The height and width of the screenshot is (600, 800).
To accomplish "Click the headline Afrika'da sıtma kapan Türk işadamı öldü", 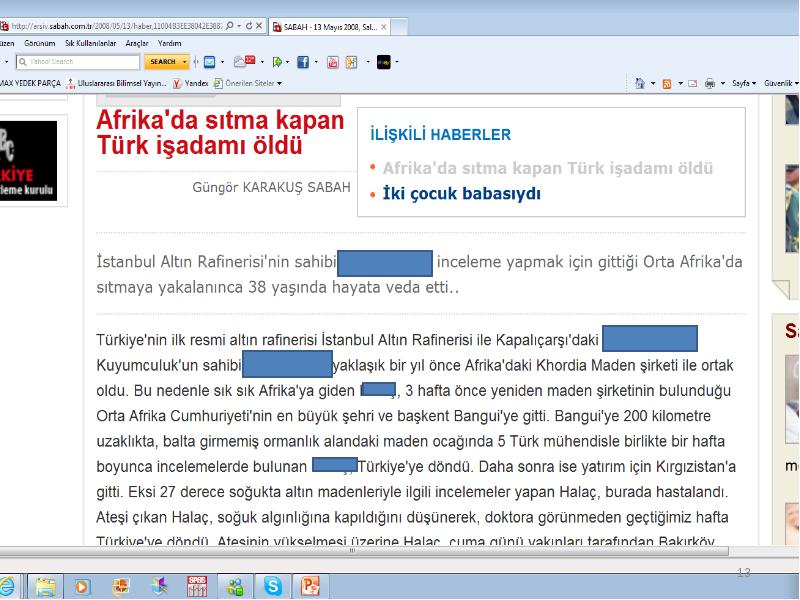I will coord(220,133).
